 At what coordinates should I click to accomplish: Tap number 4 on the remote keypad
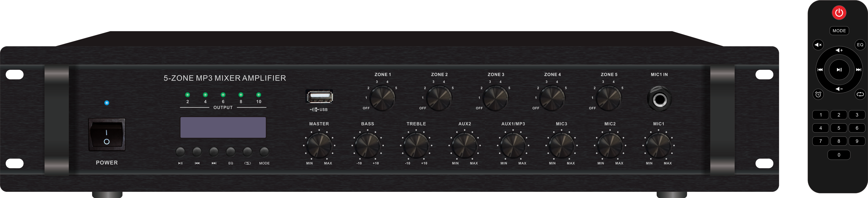821,128
